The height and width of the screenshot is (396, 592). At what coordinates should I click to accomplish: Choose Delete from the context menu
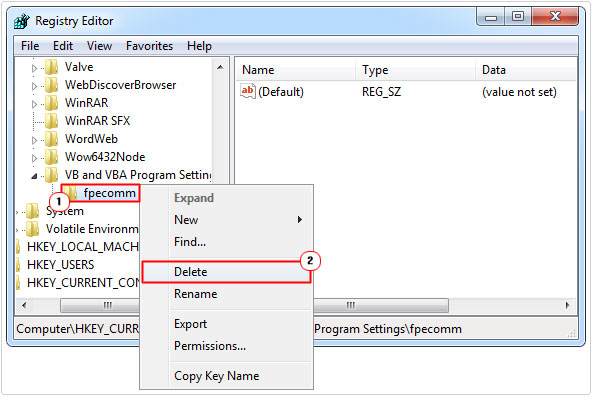click(x=226, y=272)
